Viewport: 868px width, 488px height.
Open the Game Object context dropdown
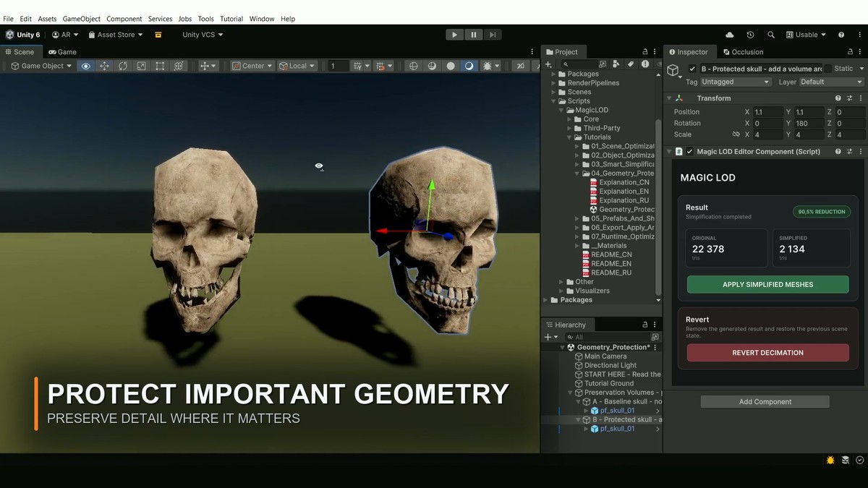click(x=41, y=66)
